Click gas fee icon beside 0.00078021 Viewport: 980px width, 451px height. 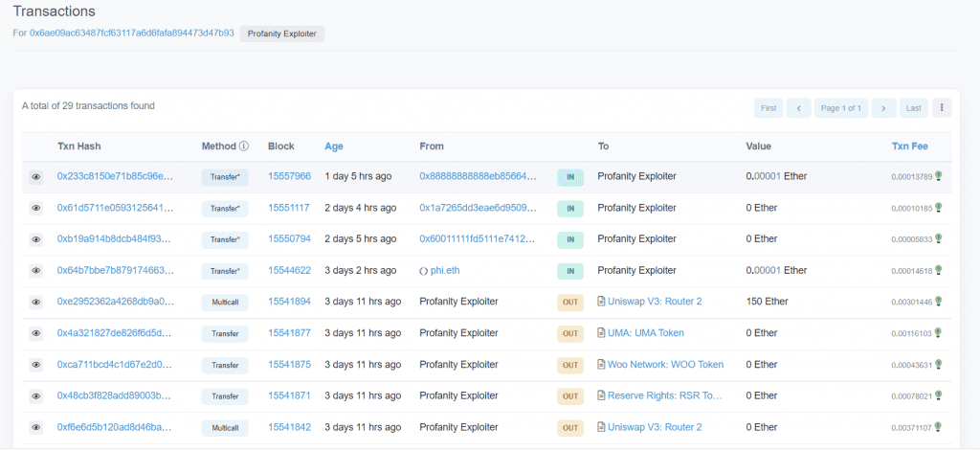[x=938, y=395]
